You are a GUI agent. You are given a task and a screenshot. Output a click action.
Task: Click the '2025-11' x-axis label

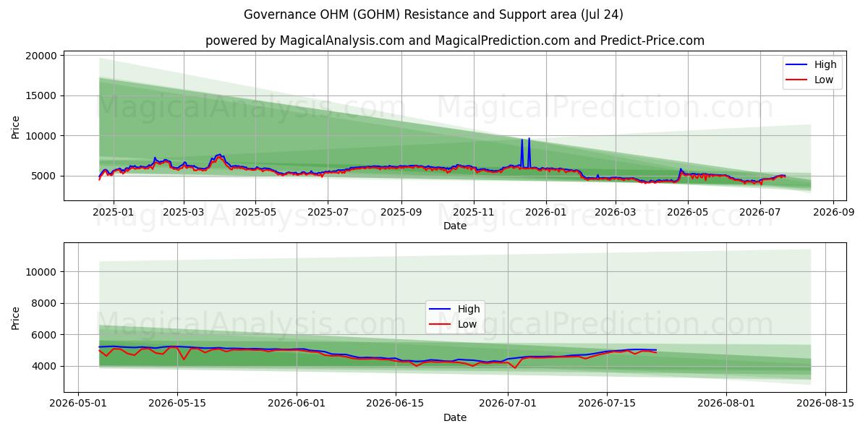click(x=474, y=213)
